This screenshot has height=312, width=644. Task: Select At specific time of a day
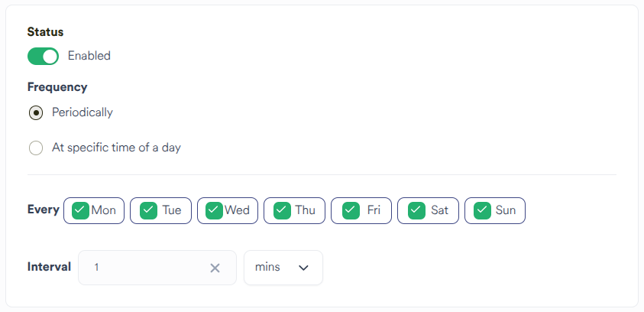pyautogui.click(x=36, y=148)
